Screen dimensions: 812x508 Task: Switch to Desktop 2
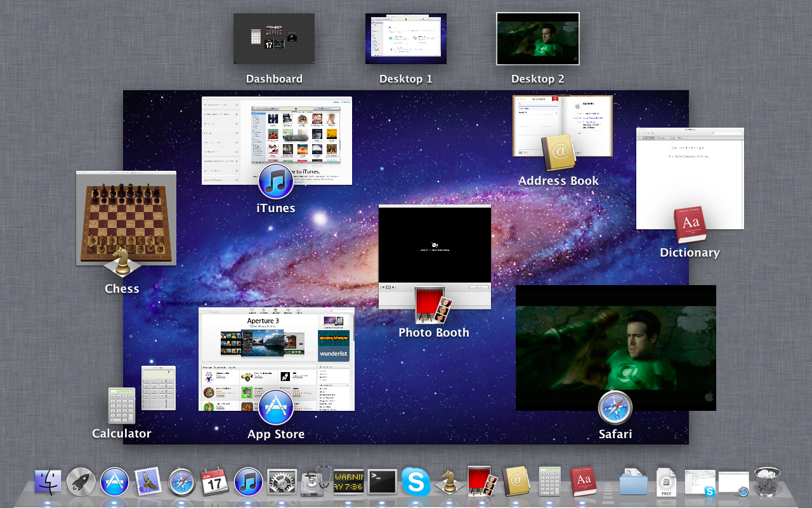(x=537, y=39)
